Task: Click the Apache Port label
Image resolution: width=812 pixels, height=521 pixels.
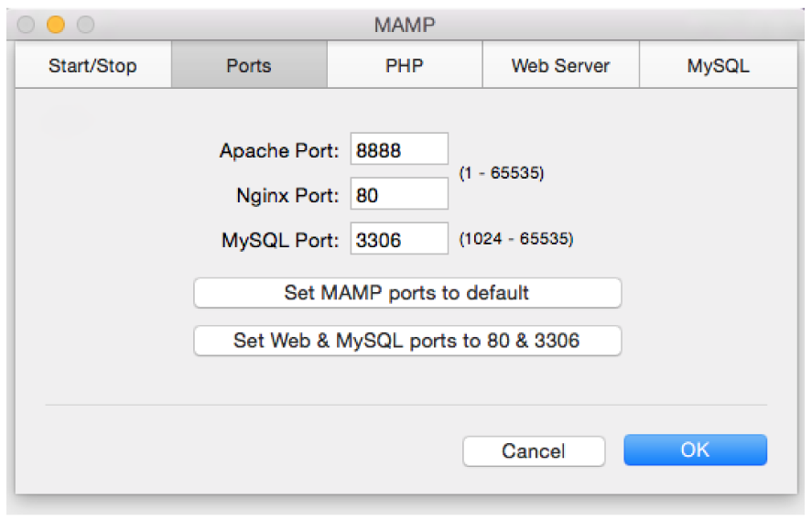Action: [x=279, y=151]
